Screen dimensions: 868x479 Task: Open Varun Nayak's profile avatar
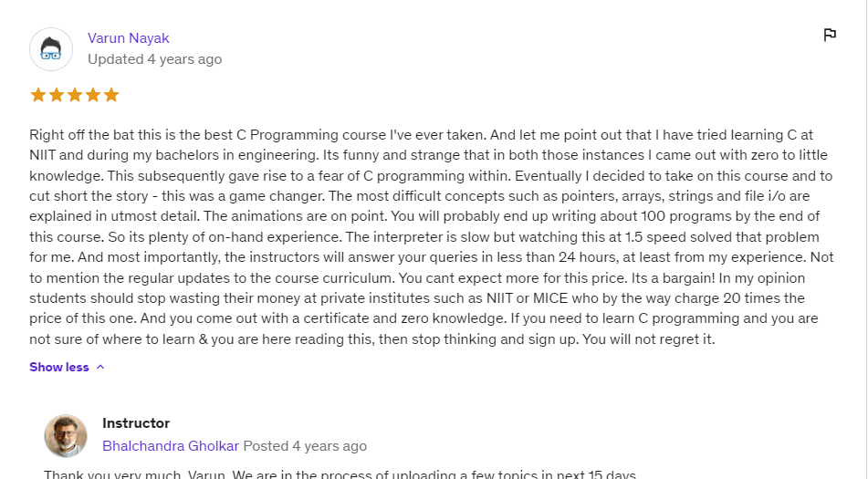[x=51, y=49]
